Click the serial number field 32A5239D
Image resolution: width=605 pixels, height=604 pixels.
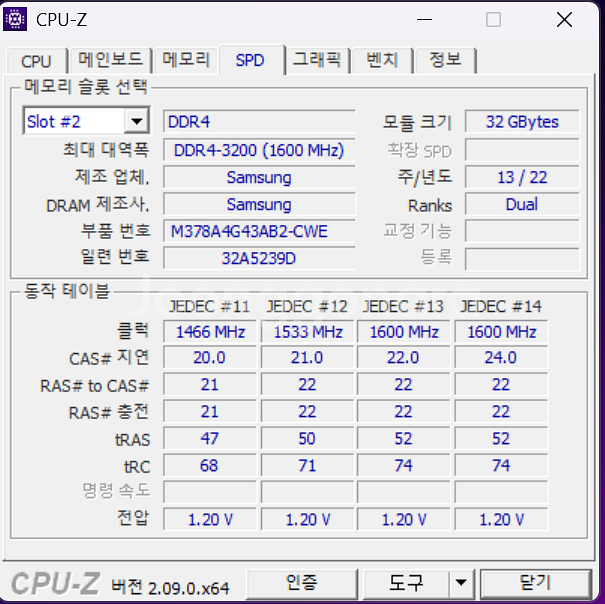[258, 257]
